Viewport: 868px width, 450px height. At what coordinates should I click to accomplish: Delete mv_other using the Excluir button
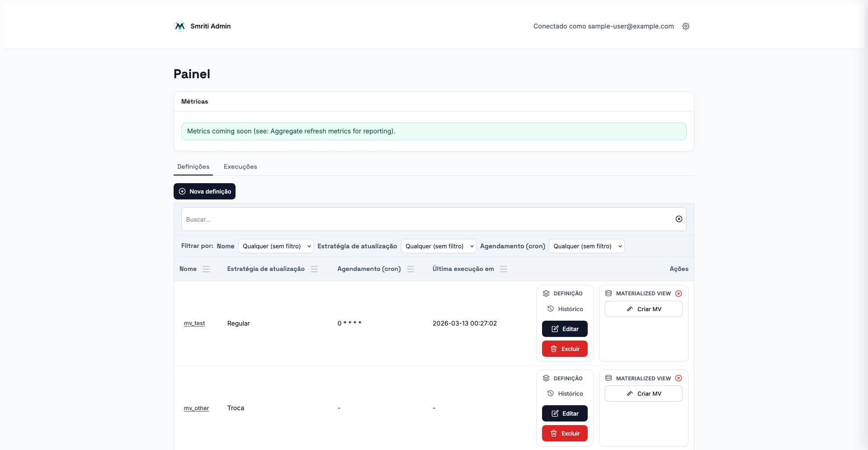click(x=565, y=433)
